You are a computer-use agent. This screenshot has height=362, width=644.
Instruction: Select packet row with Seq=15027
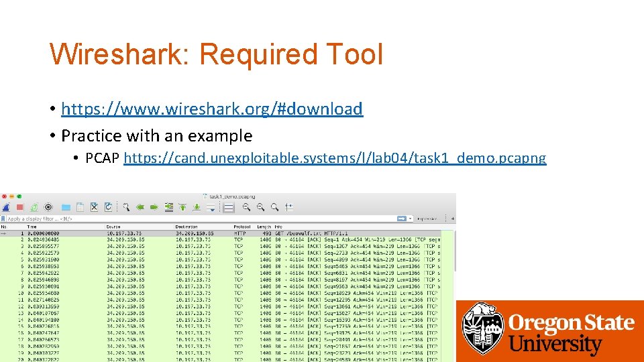[221, 313]
